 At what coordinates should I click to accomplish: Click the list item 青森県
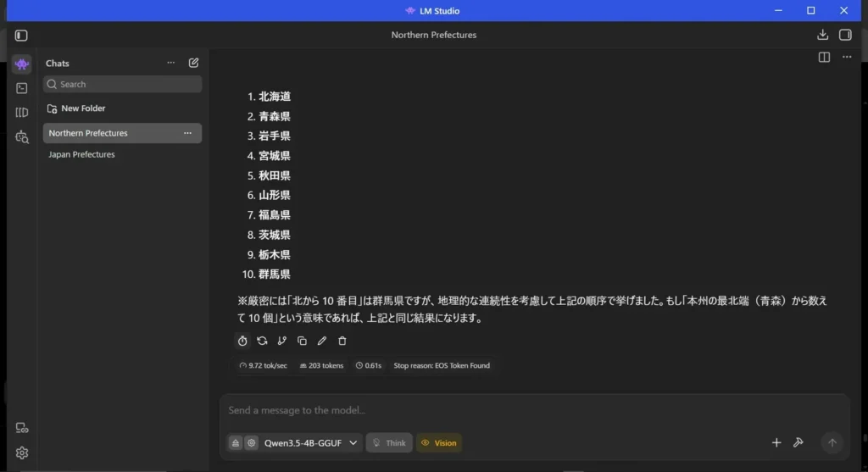[275, 117]
